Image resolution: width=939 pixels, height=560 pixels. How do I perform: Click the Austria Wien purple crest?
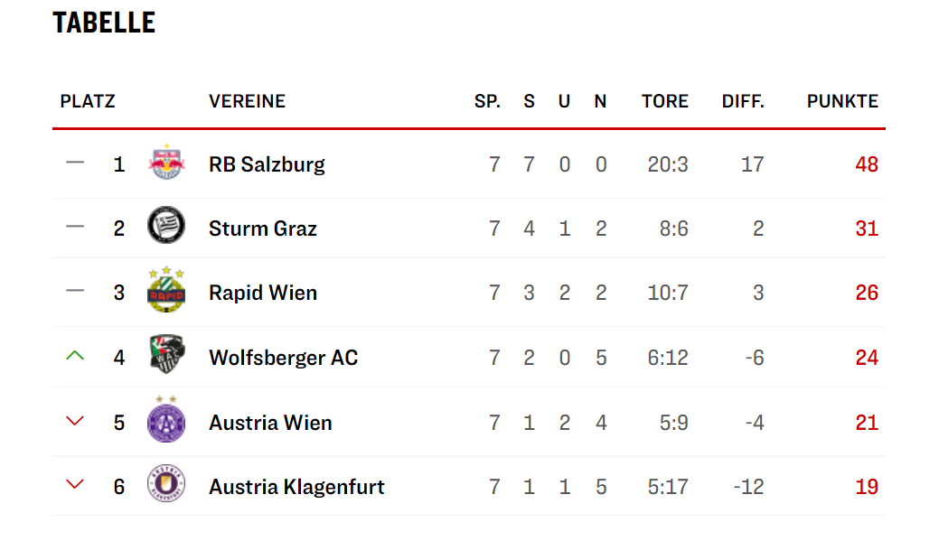tap(166, 419)
